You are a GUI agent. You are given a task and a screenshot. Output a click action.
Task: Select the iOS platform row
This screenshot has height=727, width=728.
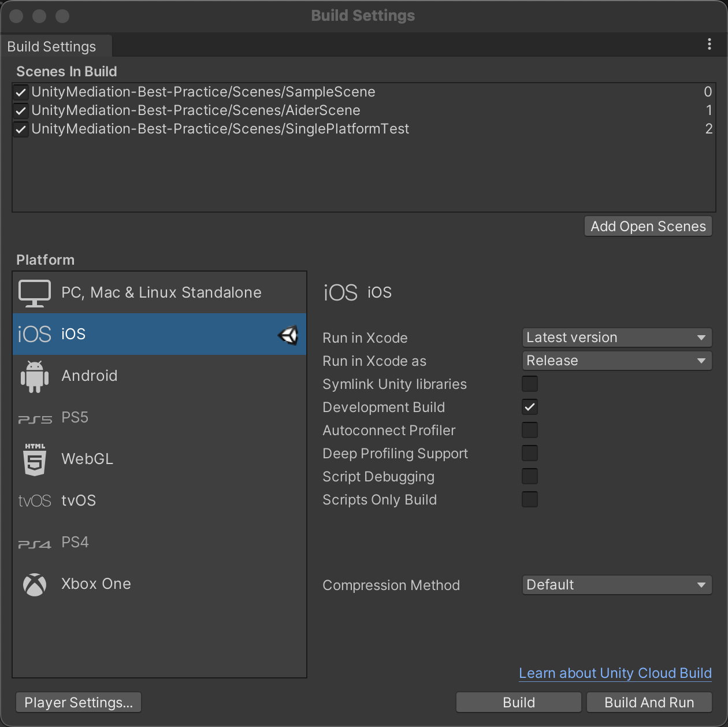coord(159,334)
